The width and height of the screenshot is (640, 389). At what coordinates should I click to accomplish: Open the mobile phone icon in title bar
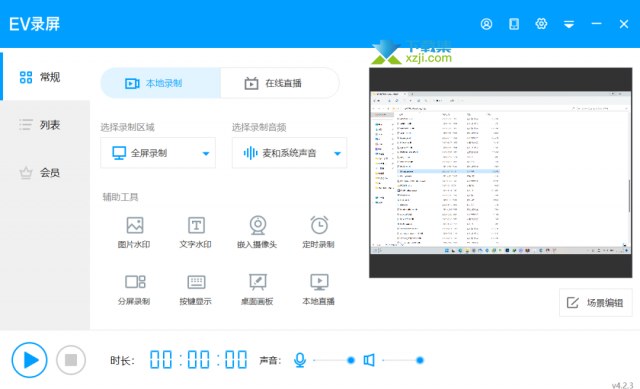click(x=514, y=24)
